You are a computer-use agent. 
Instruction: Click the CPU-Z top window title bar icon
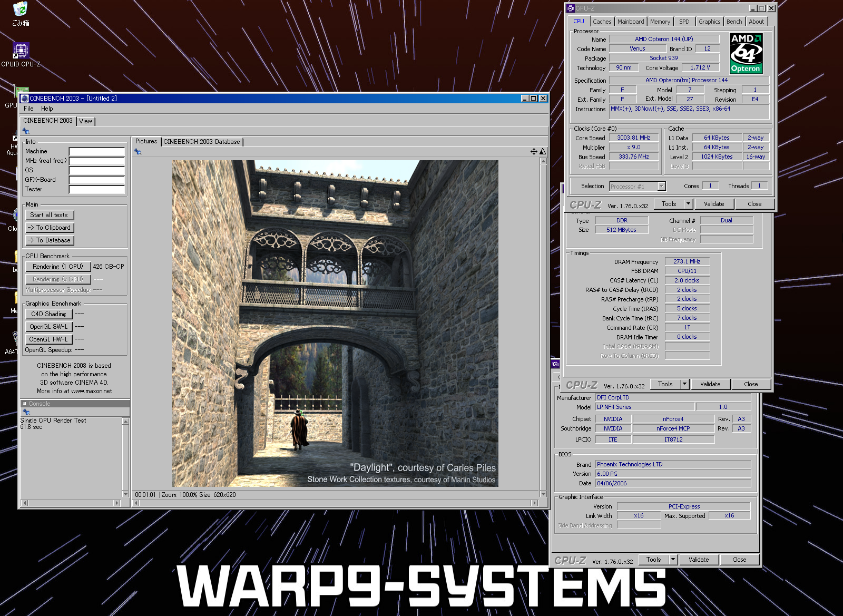coord(571,8)
